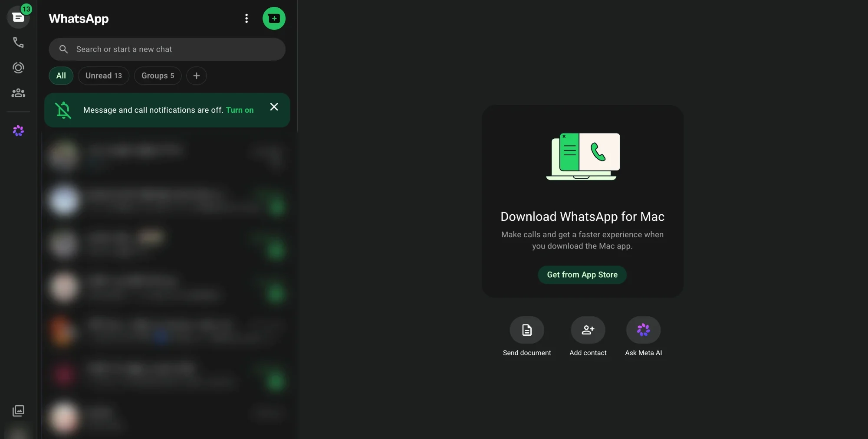
Task: Open the Communities people icon
Action: 18,93
